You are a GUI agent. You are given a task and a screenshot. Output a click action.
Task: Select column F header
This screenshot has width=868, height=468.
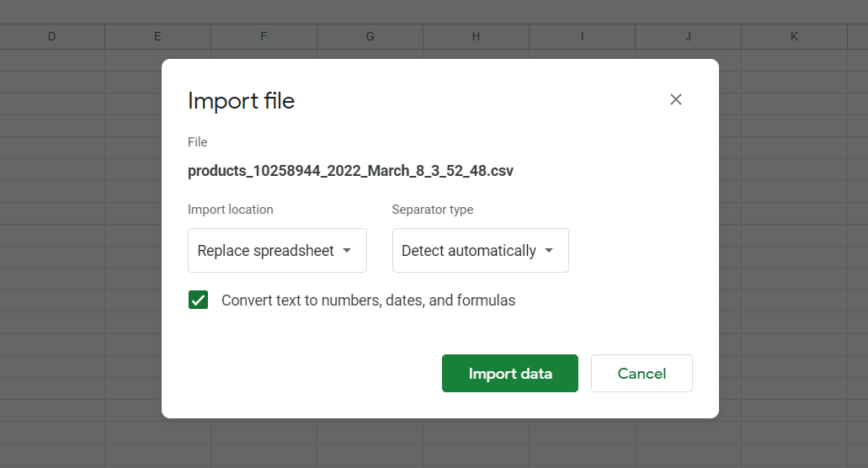click(x=264, y=36)
